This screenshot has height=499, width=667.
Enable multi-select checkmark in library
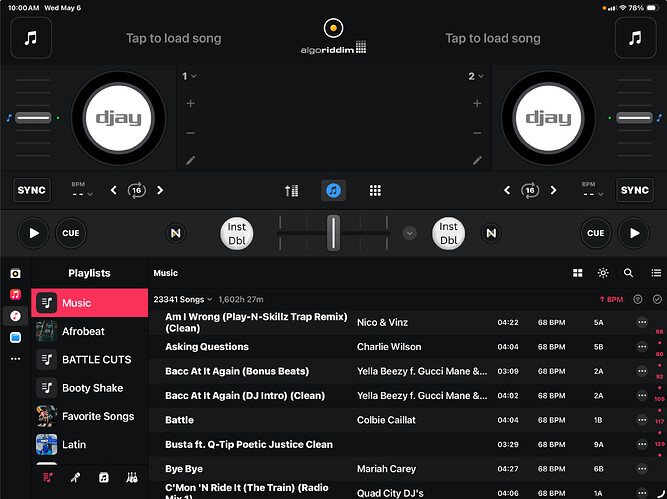(657, 299)
